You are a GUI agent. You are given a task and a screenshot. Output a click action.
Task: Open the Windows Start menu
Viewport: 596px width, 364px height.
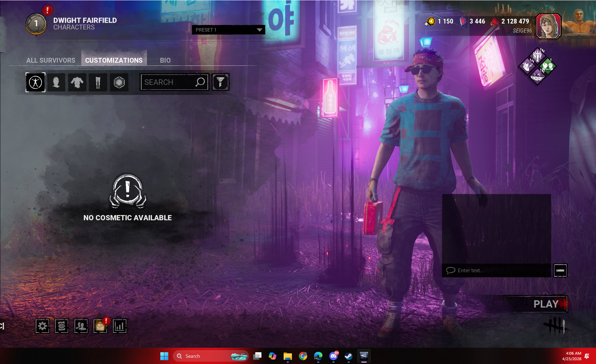click(164, 356)
